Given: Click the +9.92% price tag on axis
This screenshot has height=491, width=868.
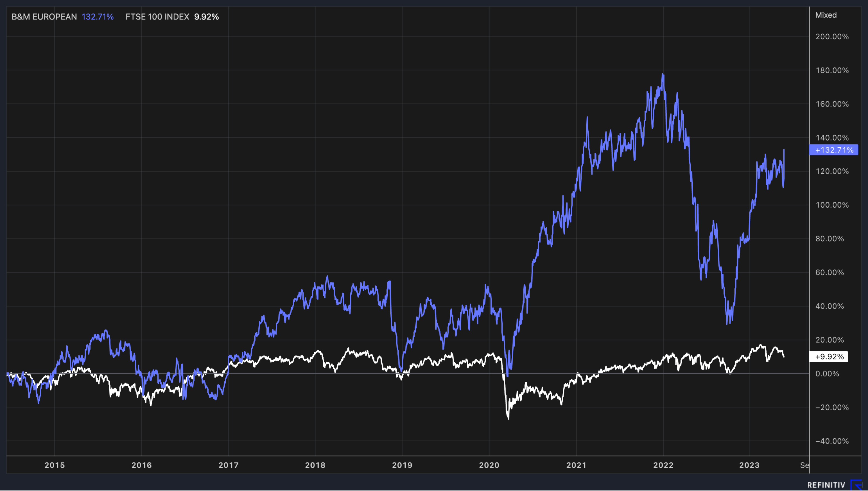Looking at the screenshot, I should pyautogui.click(x=828, y=356).
